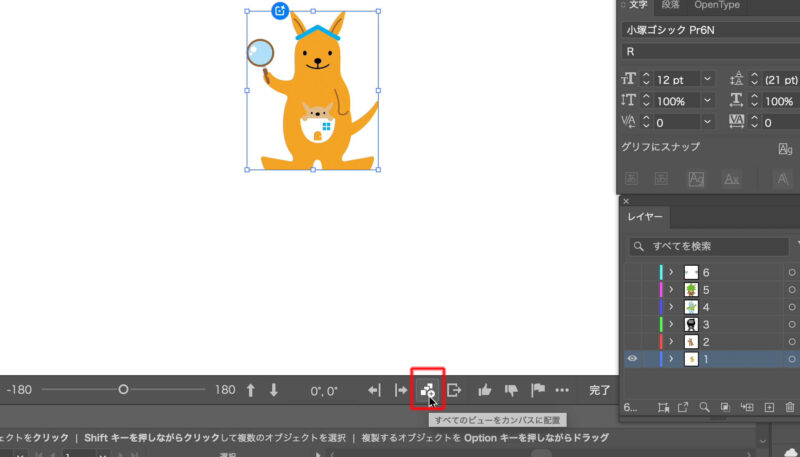Open vertical scale 100% dropdown arrow
This screenshot has width=800, height=457.
[707, 100]
